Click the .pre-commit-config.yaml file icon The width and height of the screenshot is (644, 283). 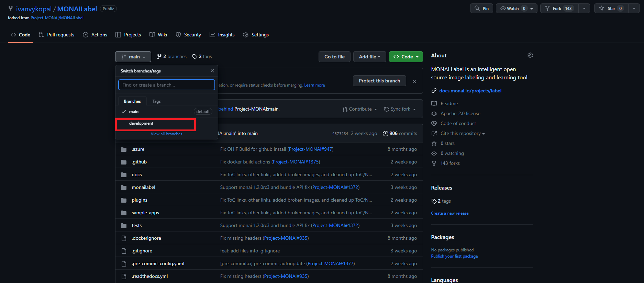pyautogui.click(x=124, y=264)
